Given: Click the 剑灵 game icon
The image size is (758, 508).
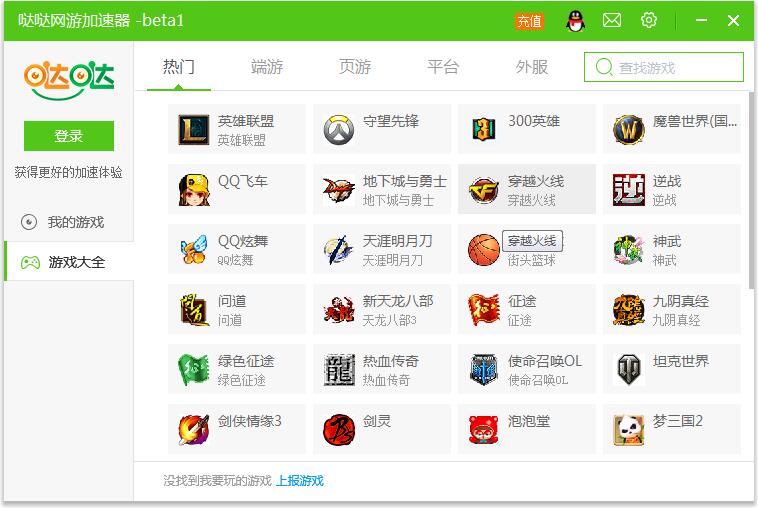Looking at the screenshot, I should [339, 429].
